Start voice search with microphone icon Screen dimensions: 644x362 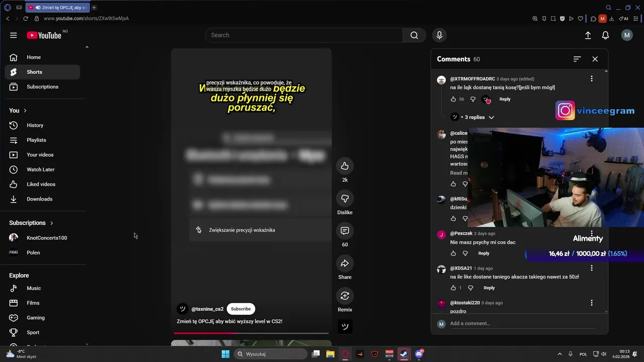[439, 35]
